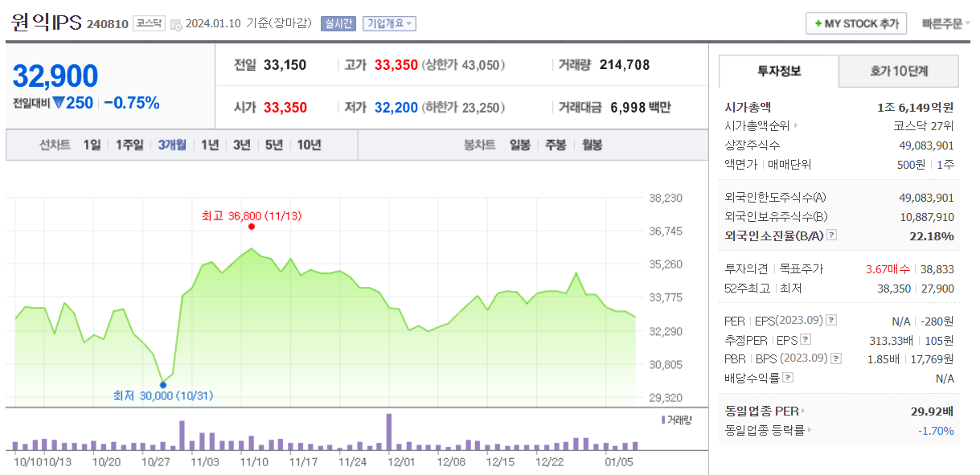
Task: Click the 거래대금 value 6,998 백만
Action: coord(641,107)
